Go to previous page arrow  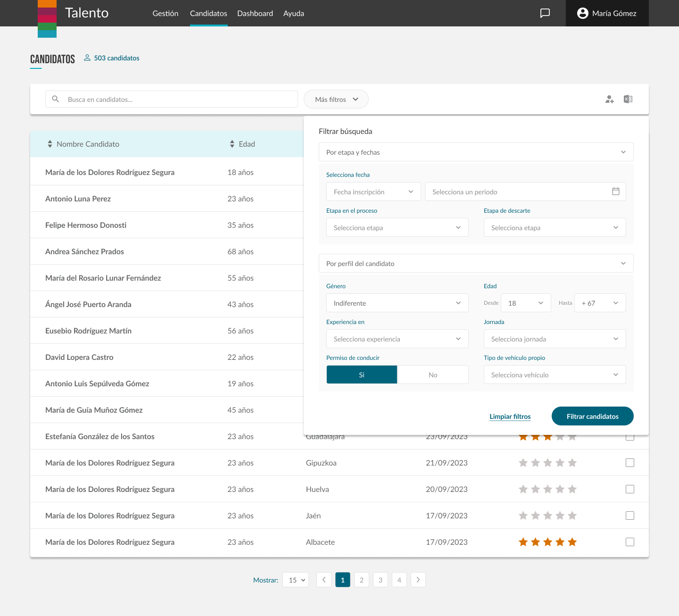point(324,580)
